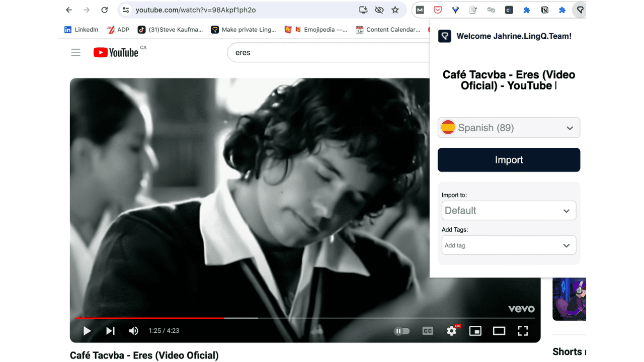Screen dimensions: 644x362
Task: Open the Content Calendar bookmark
Action: pyautogui.click(x=387, y=30)
